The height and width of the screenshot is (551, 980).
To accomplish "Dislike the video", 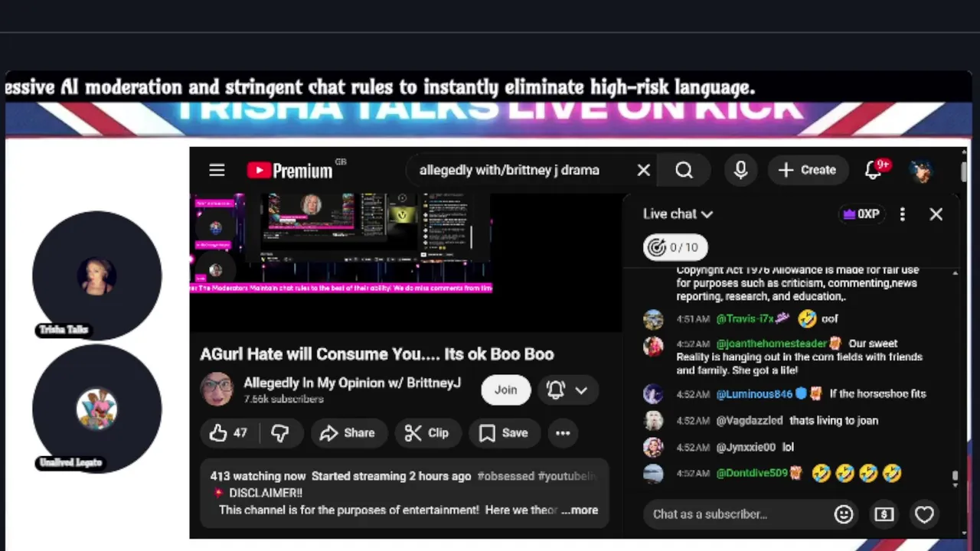I will click(x=281, y=433).
